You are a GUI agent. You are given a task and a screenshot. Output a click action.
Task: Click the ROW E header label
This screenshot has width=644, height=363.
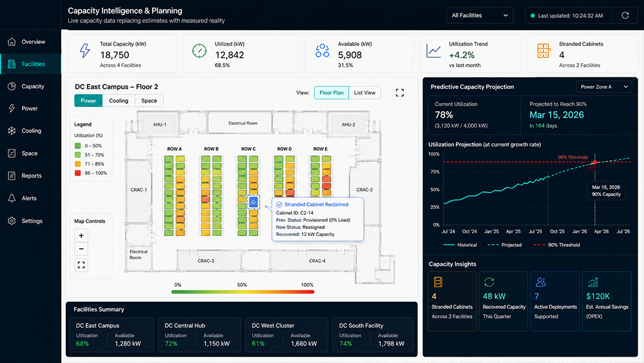[x=320, y=149]
